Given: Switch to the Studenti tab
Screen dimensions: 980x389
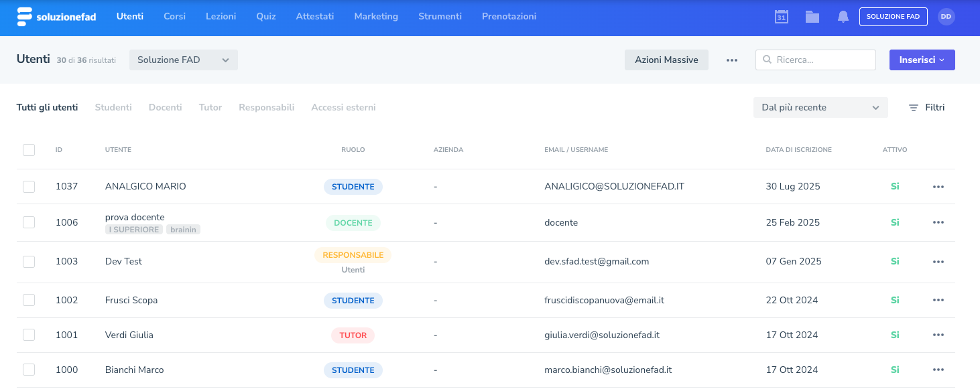Looking at the screenshot, I should (x=113, y=108).
